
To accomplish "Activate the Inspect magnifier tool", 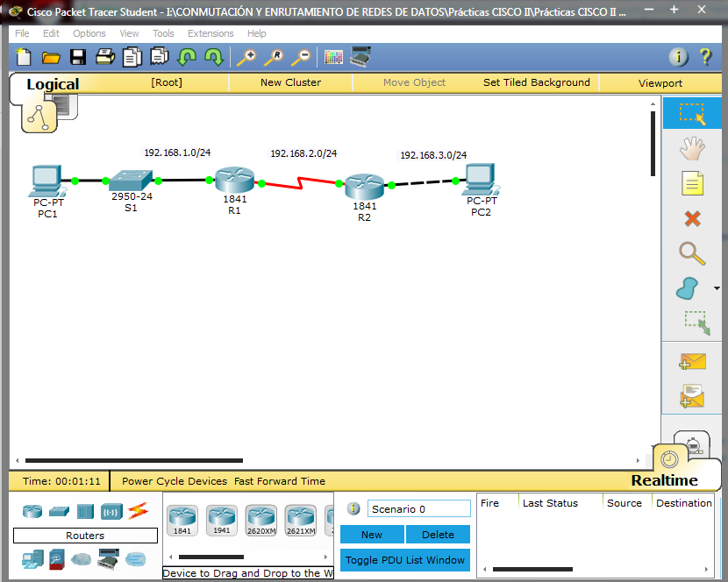I will 692,253.
